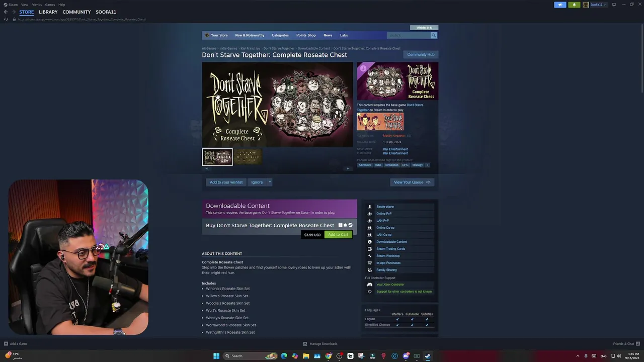This screenshot has width=644, height=362.
Task: Go back with the navigation arrow
Action: 6,12
